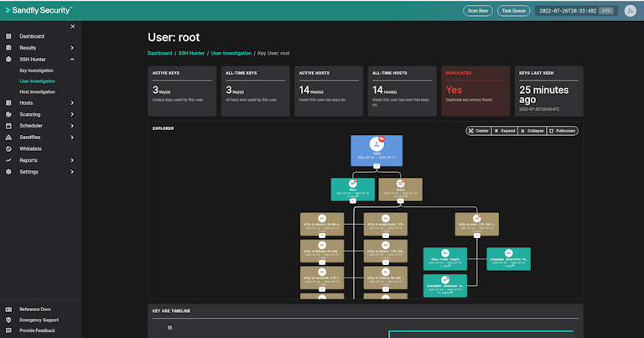Screen dimensions: 644x338
Task: Click the Sandfly Security logo
Action: tap(39, 10)
